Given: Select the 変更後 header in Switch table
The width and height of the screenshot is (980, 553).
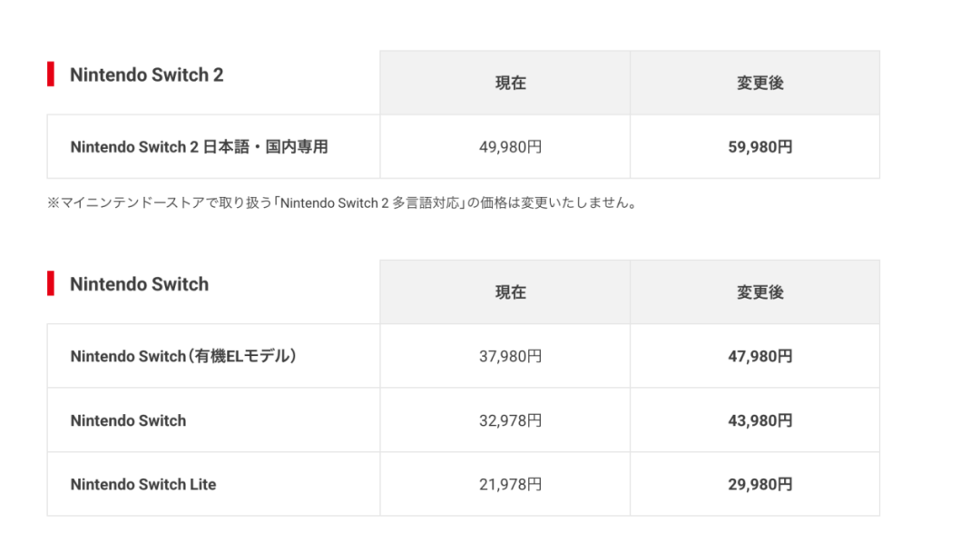Looking at the screenshot, I should point(760,292).
